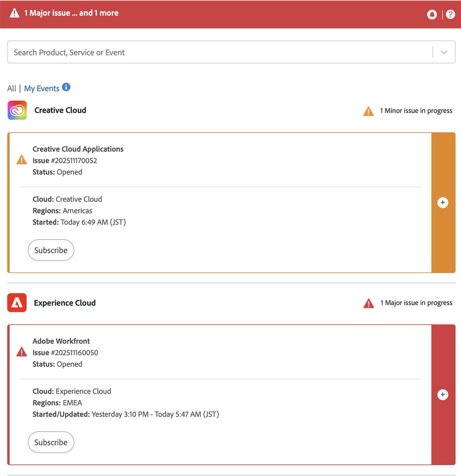Click the My Events info icon
This screenshot has height=476, width=461.
tap(66, 87)
